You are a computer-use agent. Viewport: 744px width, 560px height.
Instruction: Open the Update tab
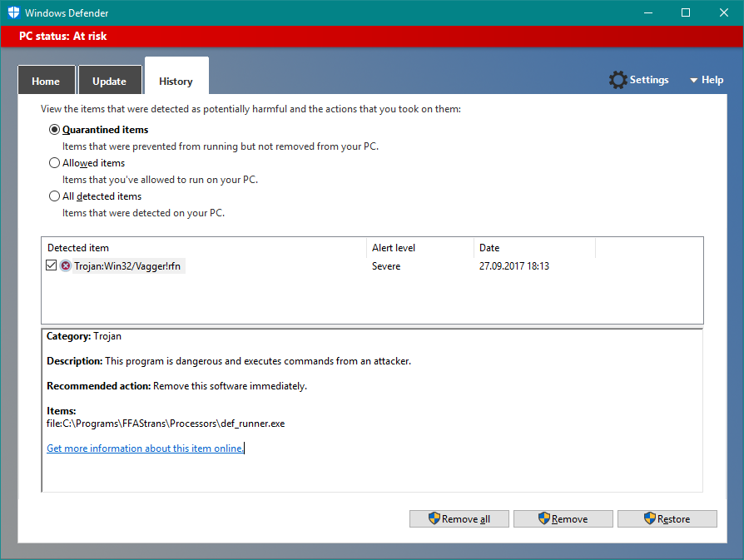click(110, 81)
